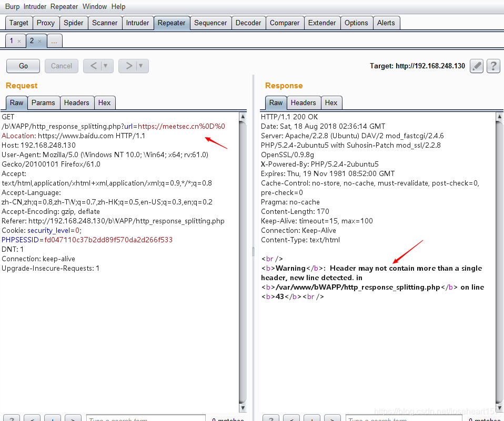
Task: Click the 'Host: 192.168.248.130' request line
Action: coord(38,145)
